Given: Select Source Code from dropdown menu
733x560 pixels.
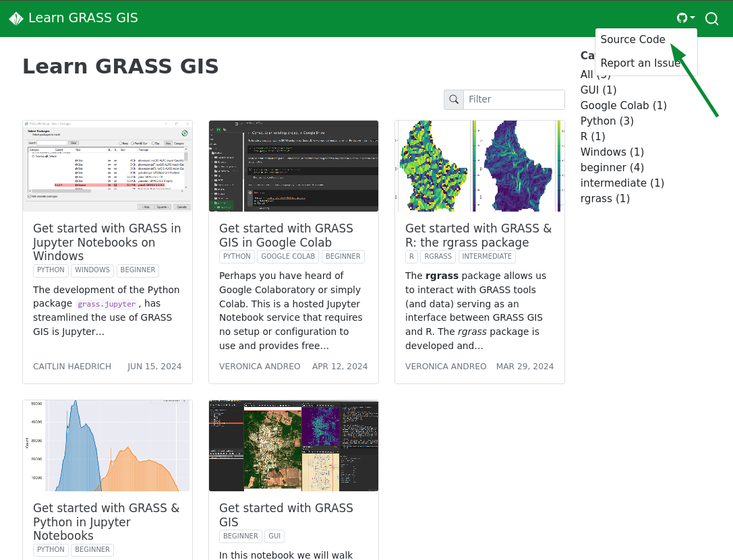Looking at the screenshot, I should point(633,40).
